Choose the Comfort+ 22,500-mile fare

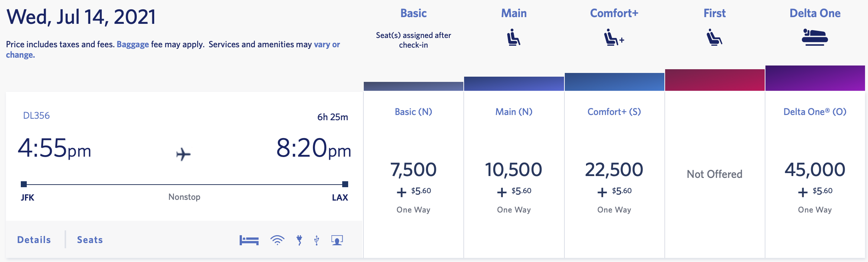point(614,169)
